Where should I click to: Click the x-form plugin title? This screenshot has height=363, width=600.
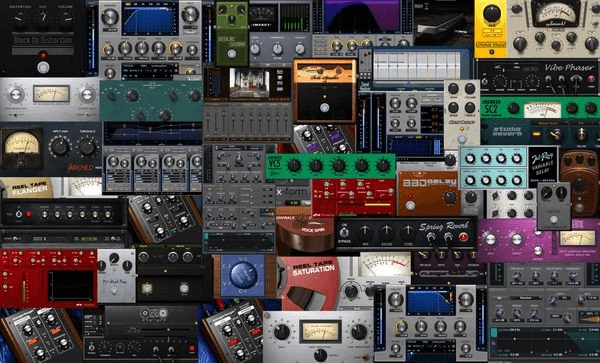coord(293,191)
